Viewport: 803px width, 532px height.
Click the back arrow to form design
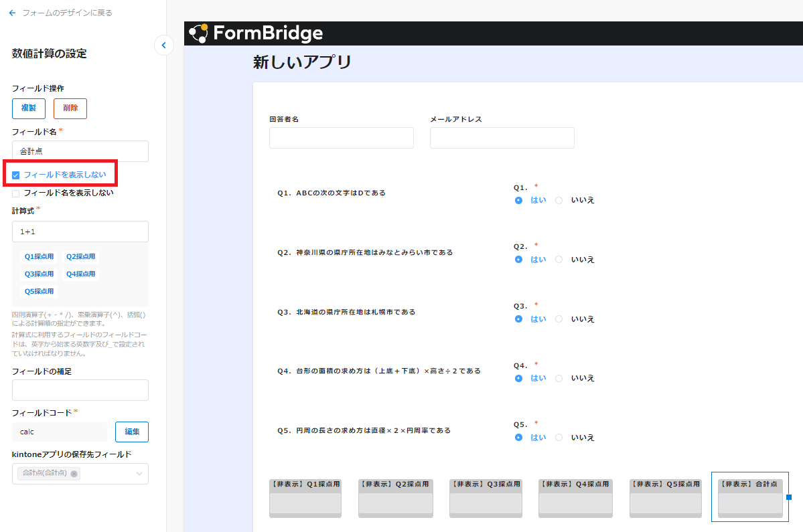pyautogui.click(x=12, y=13)
